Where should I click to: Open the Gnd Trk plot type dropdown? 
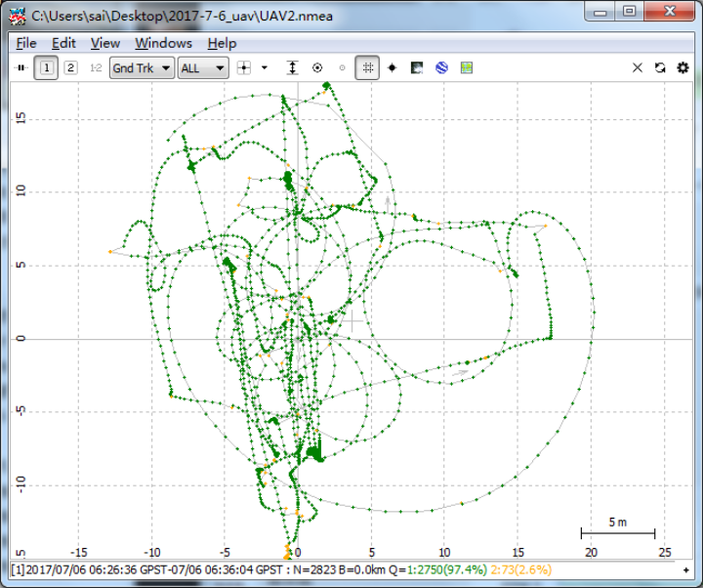pos(142,68)
